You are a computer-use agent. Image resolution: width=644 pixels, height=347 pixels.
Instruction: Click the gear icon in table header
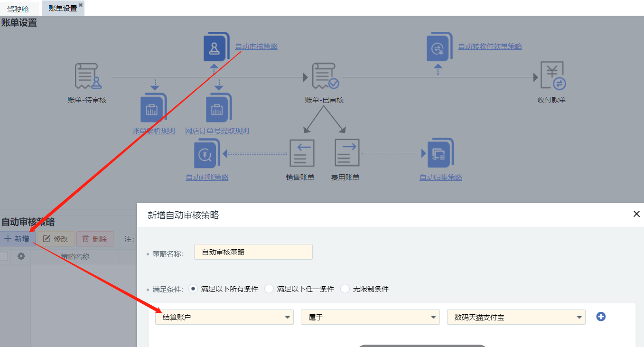[21, 256]
